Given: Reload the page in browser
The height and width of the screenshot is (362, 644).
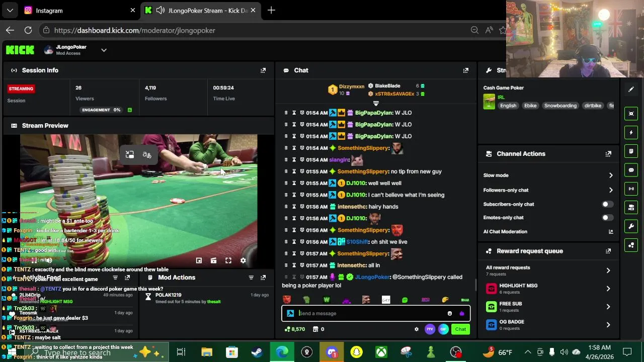Looking at the screenshot, I should (28, 30).
